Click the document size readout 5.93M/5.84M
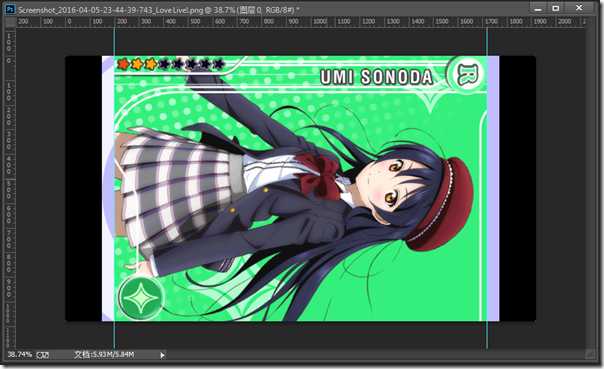The image size is (604, 369). pyautogui.click(x=104, y=354)
